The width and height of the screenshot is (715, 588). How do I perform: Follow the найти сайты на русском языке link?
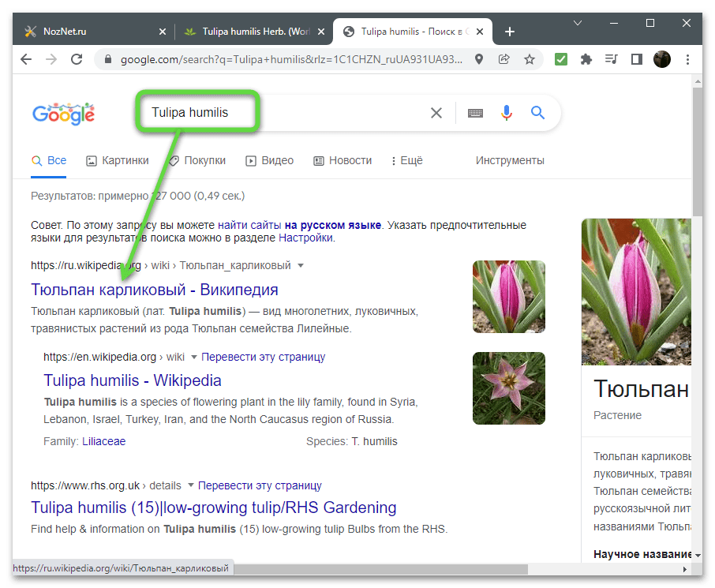click(299, 225)
